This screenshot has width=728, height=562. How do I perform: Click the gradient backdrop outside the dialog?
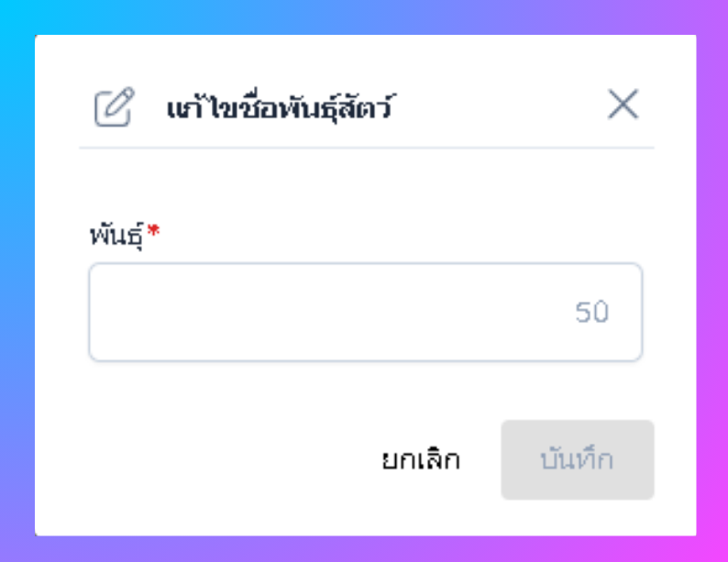pyautogui.click(x=18, y=275)
